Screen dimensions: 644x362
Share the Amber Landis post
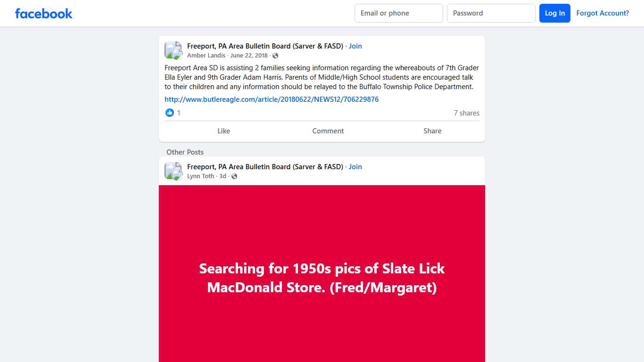pos(432,131)
